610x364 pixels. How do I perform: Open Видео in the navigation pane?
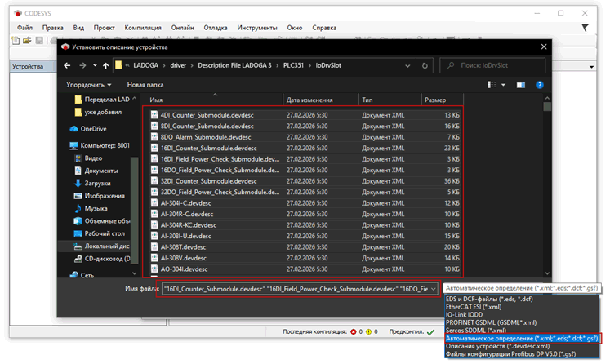(x=93, y=158)
